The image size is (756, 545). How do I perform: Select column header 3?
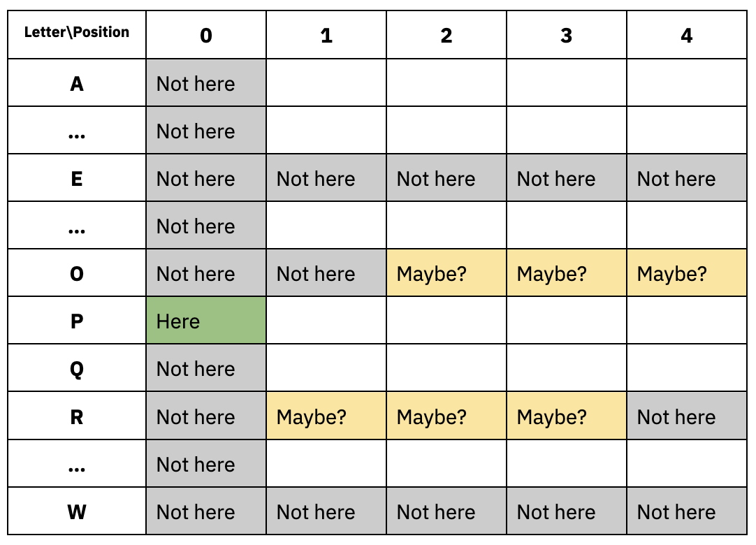pos(567,35)
